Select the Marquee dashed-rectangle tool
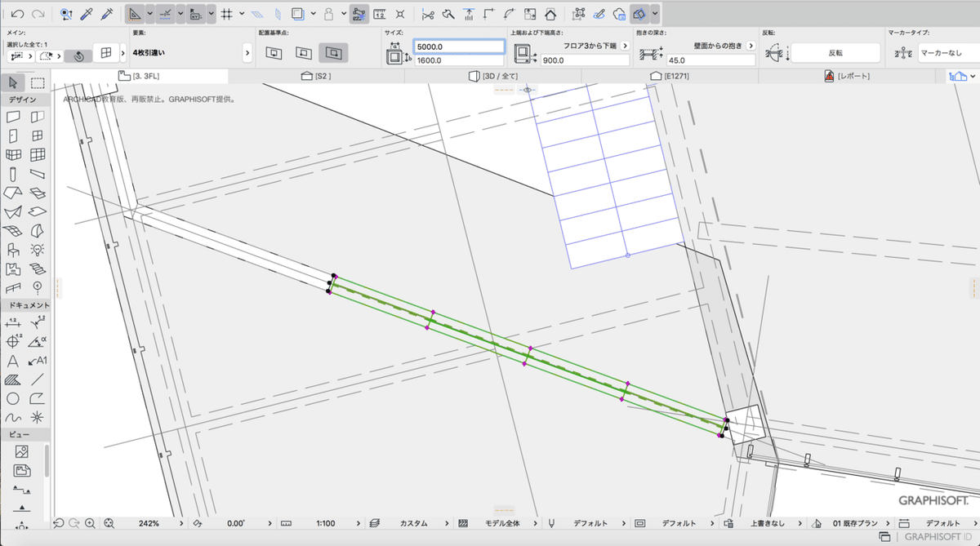980x546 pixels. click(38, 82)
